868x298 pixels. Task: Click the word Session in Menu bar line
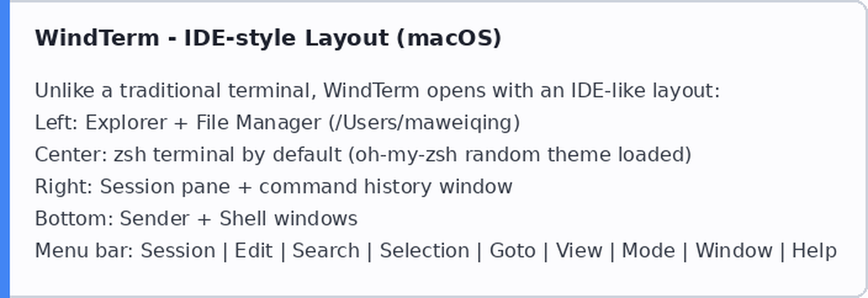[x=178, y=251]
